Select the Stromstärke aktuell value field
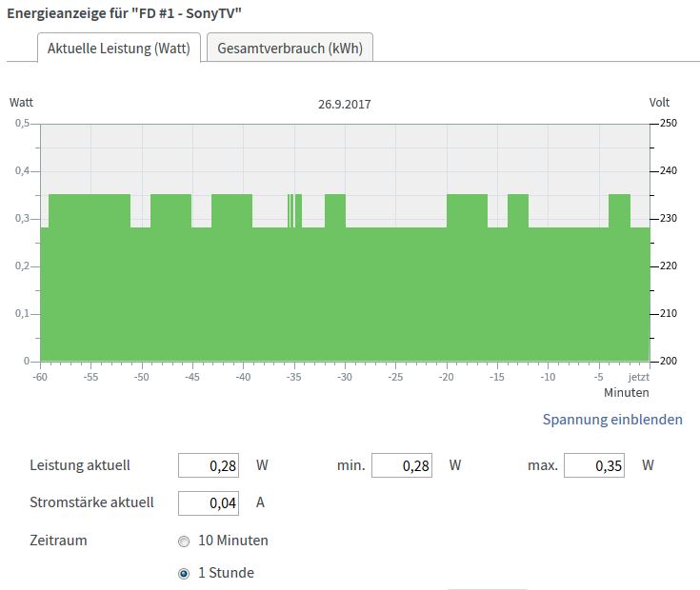Viewport: 700px width, 590px height. point(210,502)
